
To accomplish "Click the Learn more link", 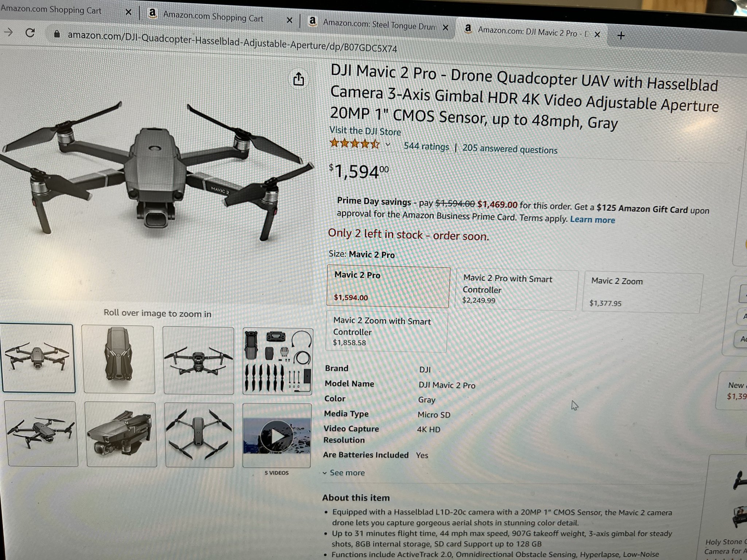I will (x=592, y=219).
